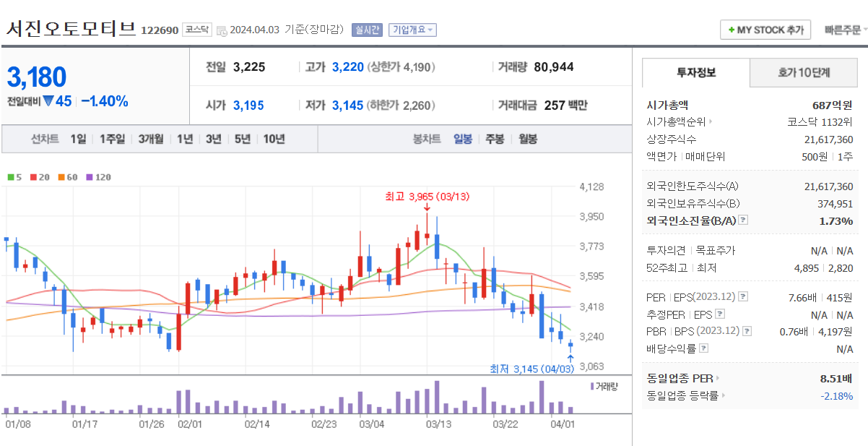Click the stock code 122690
Viewport: 868px width, 446px height.
(160, 30)
